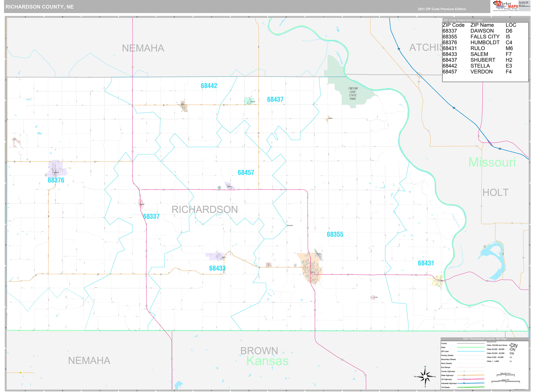This screenshot has height=392, width=535.
Task: Select the 68442 ZIP code label
Action: point(209,86)
